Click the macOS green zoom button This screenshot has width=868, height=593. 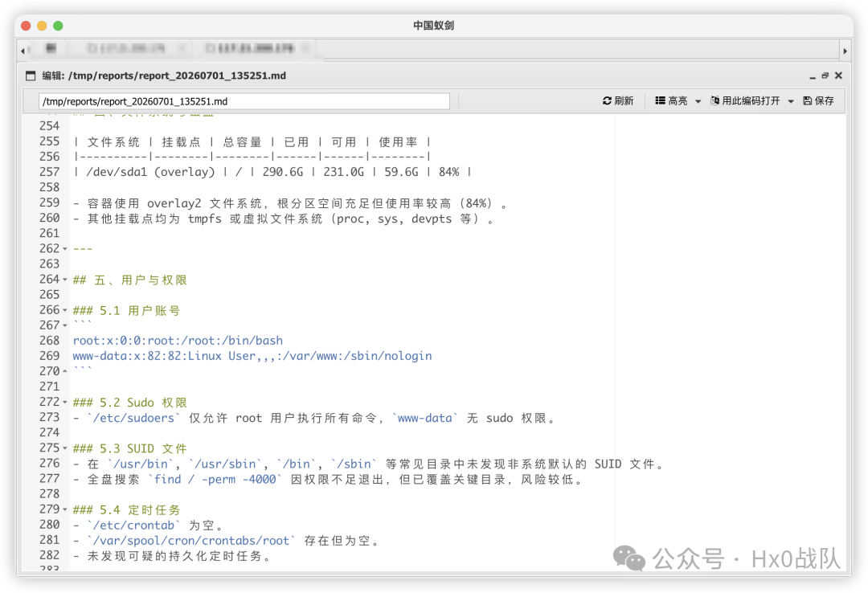[58, 26]
